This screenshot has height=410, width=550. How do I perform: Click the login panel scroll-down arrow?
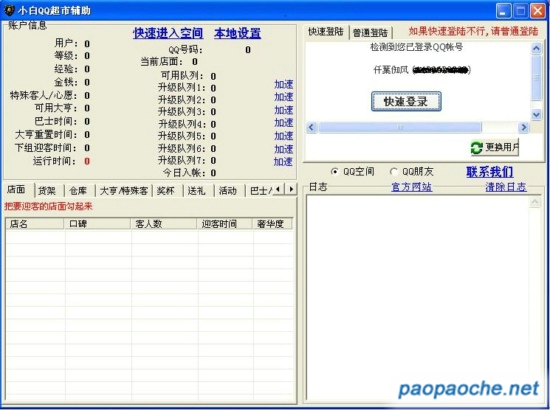click(536, 114)
